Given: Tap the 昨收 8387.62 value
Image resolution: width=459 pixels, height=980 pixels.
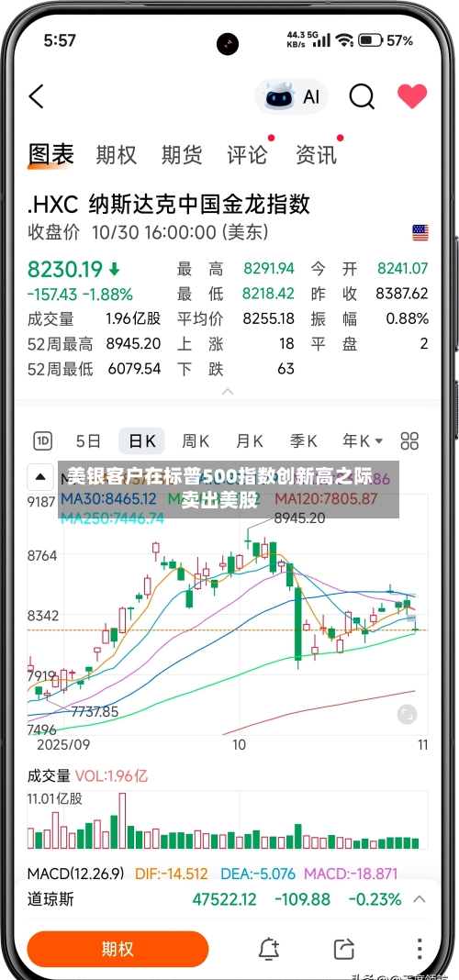Looking at the screenshot, I should pos(402,293).
